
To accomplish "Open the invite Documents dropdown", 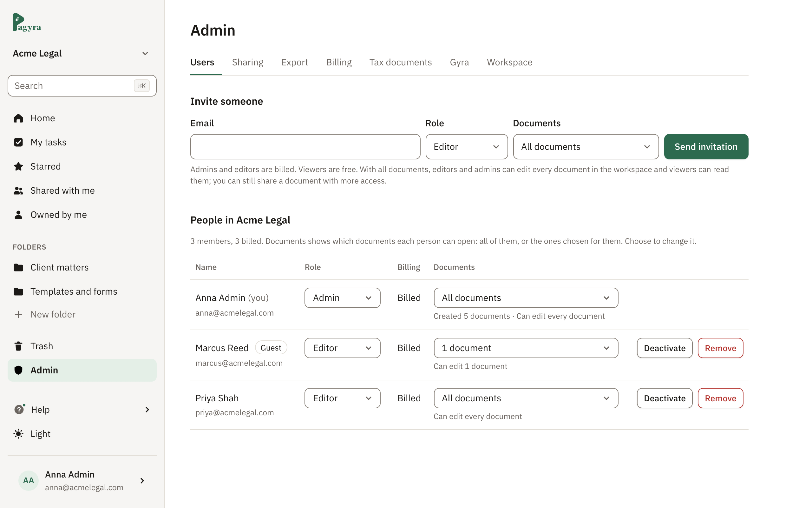I will [x=586, y=147].
